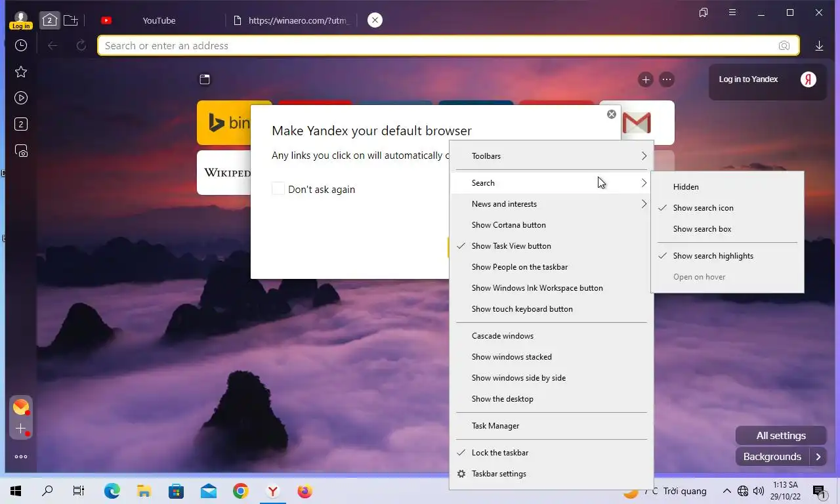Image resolution: width=840 pixels, height=504 pixels.
Task: Open All settings button
Action: pos(781,436)
